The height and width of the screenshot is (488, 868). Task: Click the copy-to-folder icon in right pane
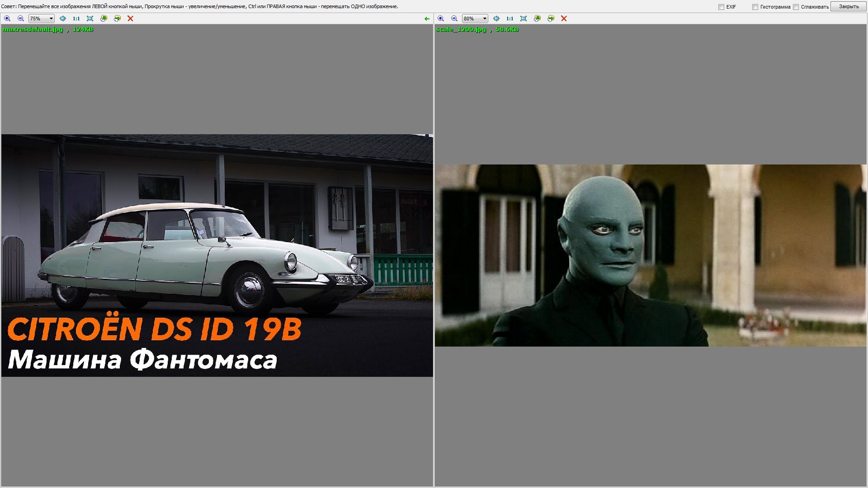point(537,19)
